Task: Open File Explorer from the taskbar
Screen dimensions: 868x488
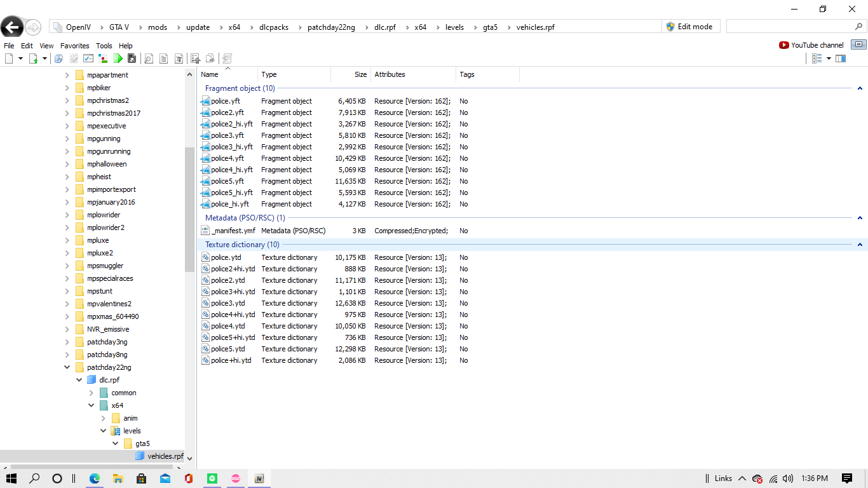Action: [x=118, y=478]
